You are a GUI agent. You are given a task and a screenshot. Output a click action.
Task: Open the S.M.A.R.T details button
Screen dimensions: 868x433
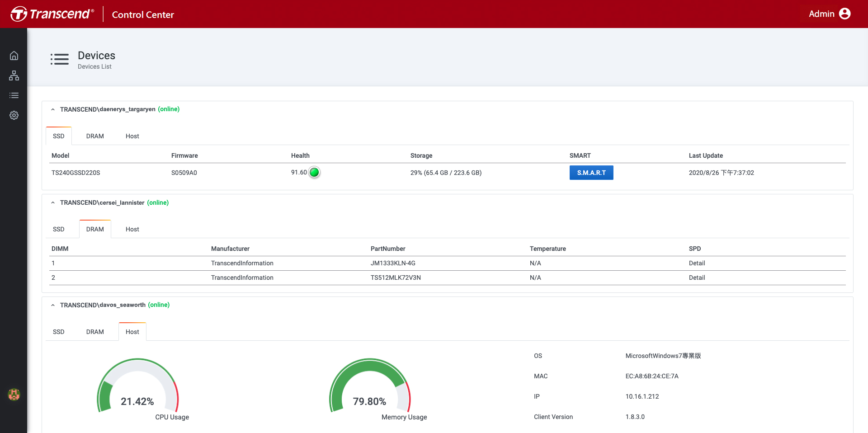[x=591, y=173]
